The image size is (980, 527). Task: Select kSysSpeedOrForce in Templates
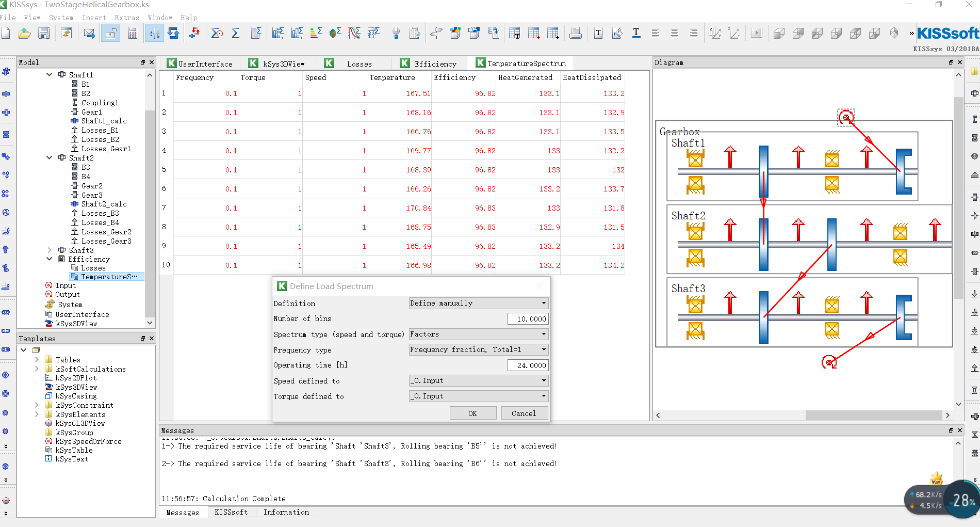pos(88,441)
